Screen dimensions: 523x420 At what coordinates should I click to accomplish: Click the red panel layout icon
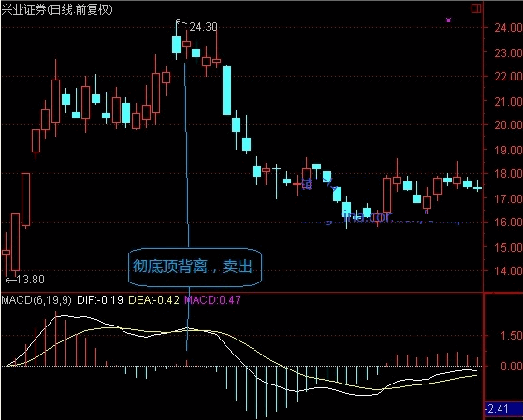476,8
